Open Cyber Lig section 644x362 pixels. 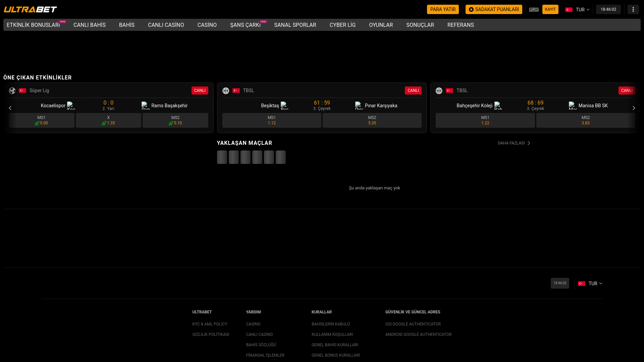click(x=342, y=25)
